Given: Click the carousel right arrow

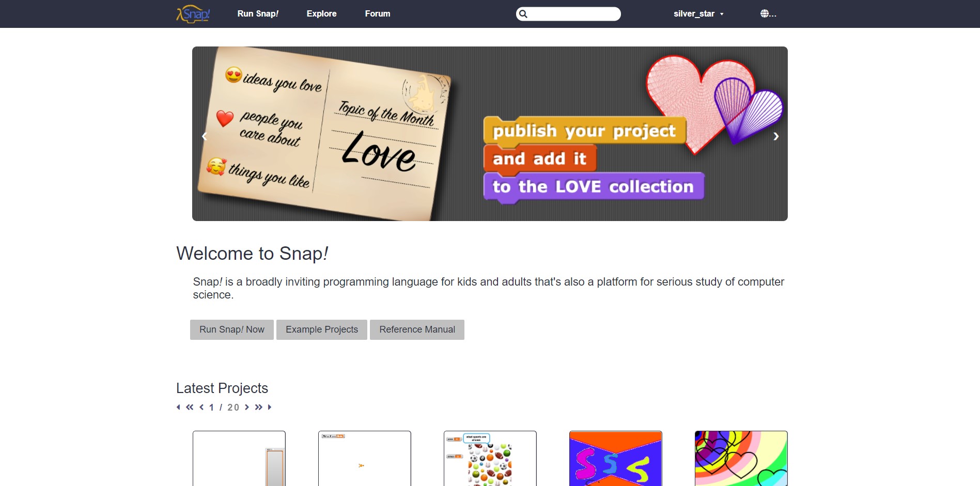Looking at the screenshot, I should [775, 136].
